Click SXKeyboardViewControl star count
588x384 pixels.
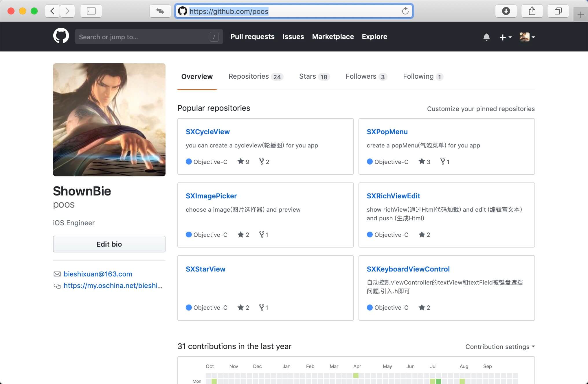425,307
